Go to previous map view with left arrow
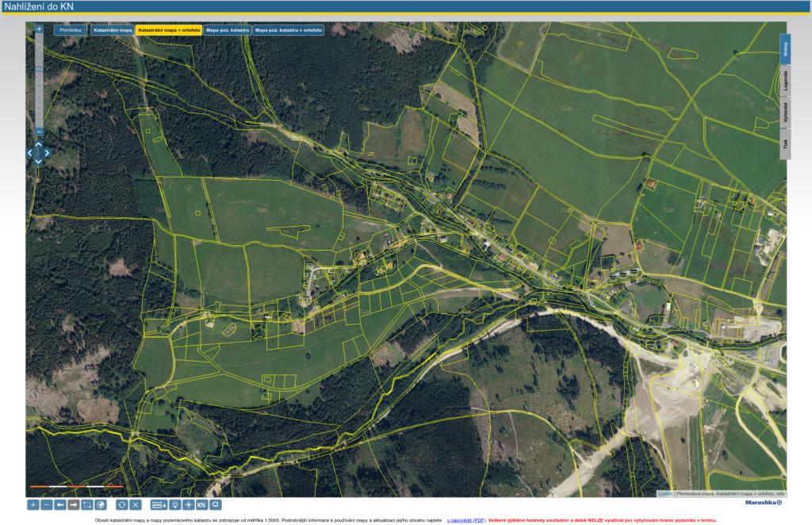The width and height of the screenshot is (812, 525). pos(59,504)
